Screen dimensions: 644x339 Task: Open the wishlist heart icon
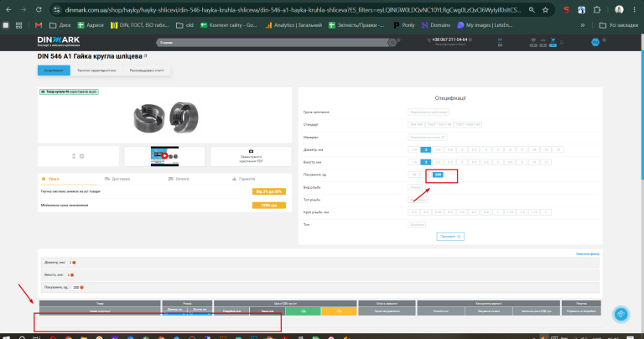coord(533,40)
